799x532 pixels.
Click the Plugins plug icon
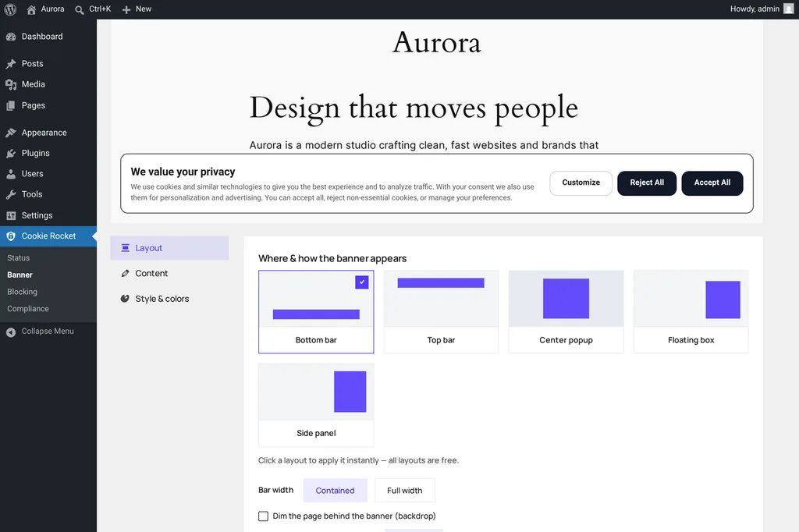tap(11, 154)
